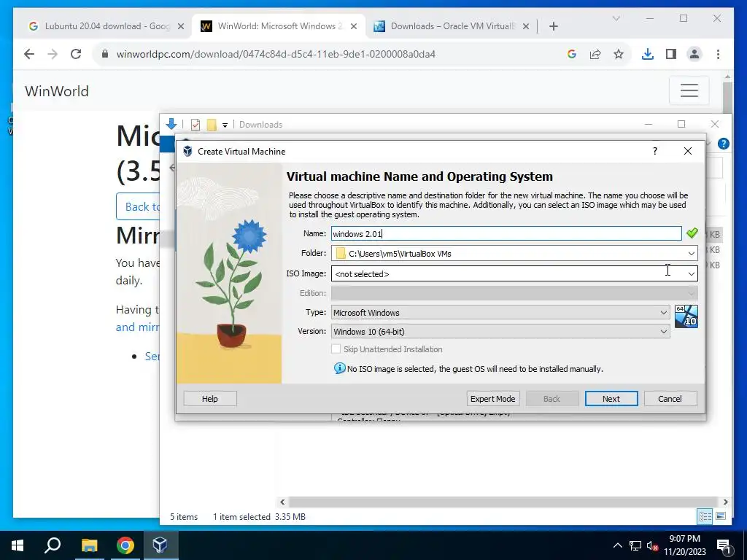Close the Oracle VM VirtualBox Downloads tab
This screenshot has width=747, height=560.
pyautogui.click(x=525, y=27)
